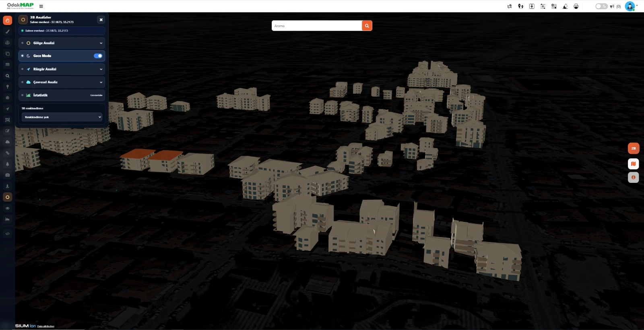Viewport: 644px width, 330px height.
Task: Switch to 2B view with the orange button
Action: point(634,148)
